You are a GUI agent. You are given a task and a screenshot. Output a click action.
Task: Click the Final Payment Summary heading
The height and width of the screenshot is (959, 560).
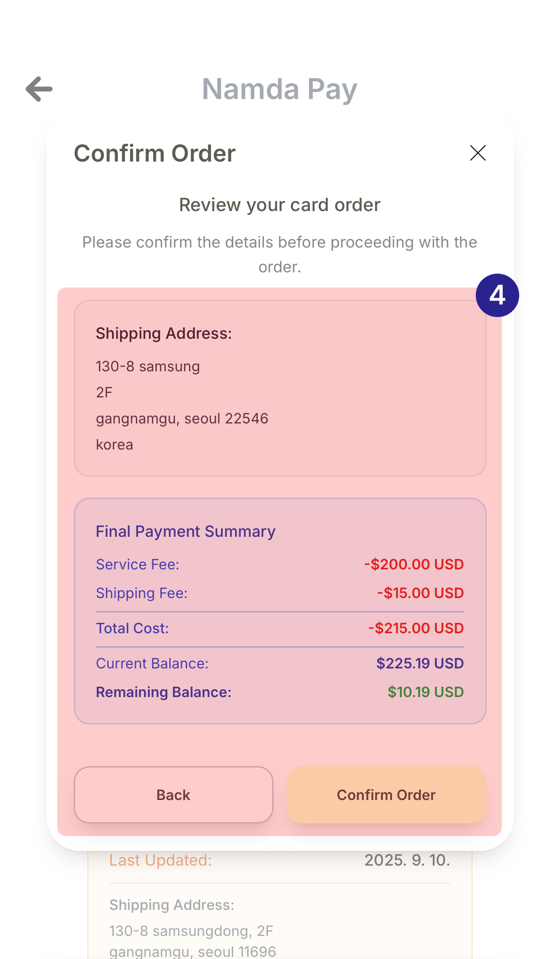pyautogui.click(x=185, y=532)
